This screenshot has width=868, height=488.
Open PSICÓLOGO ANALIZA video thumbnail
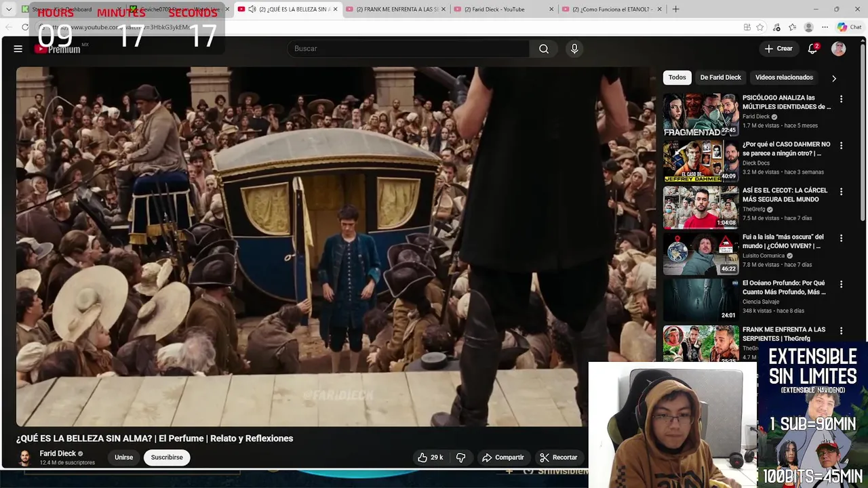tap(701, 115)
